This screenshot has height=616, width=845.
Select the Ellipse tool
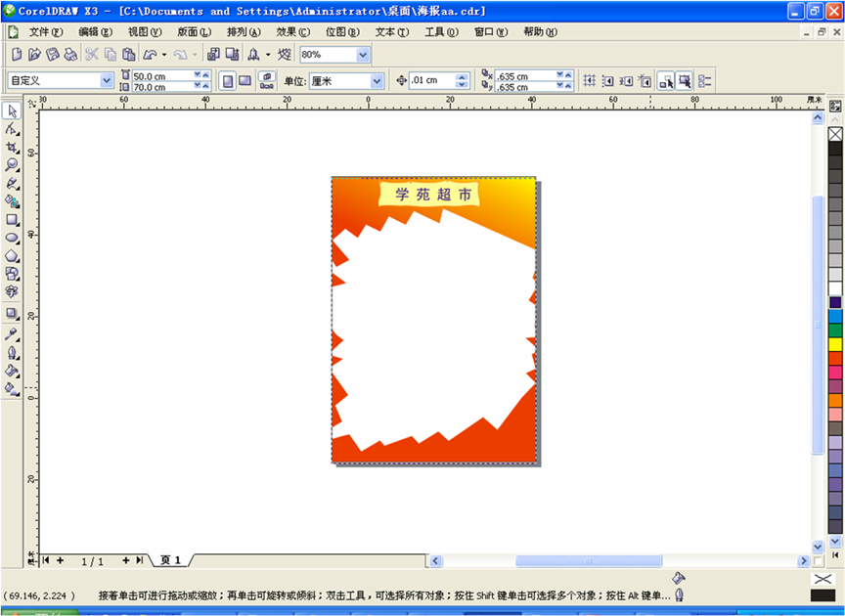[12, 238]
